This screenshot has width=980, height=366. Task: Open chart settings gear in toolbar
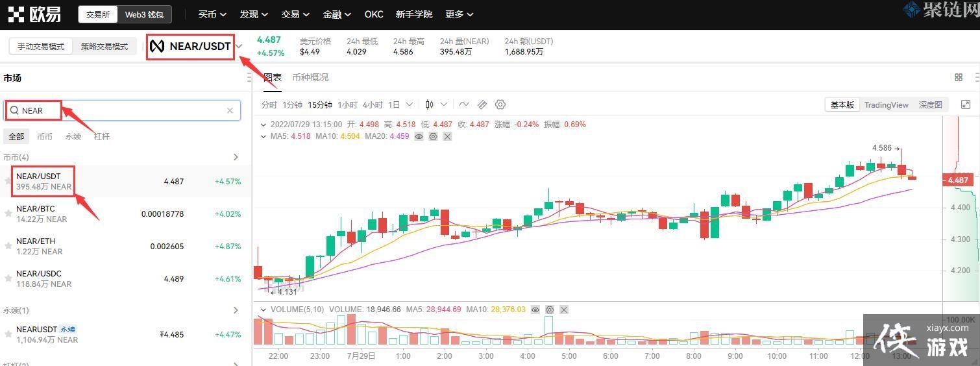(x=500, y=104)
